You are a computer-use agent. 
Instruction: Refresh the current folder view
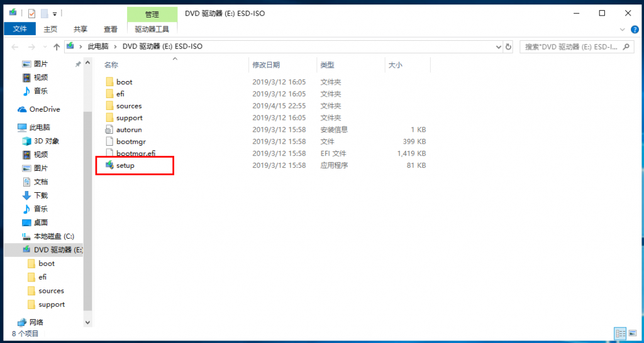point(508,46)
